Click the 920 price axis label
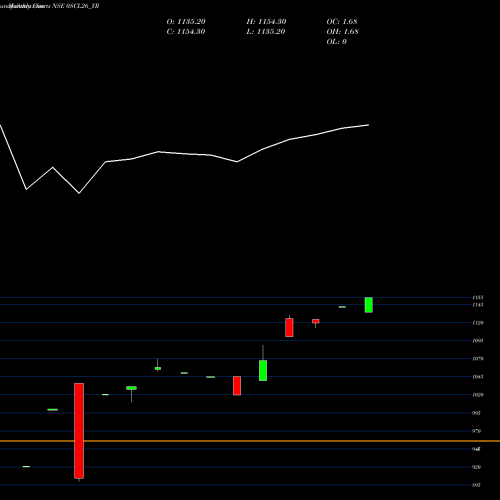500x500 pixels. (x=477, y=467)
